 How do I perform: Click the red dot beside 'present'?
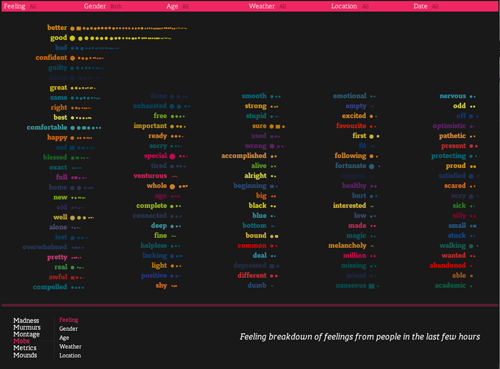(471, 146)
